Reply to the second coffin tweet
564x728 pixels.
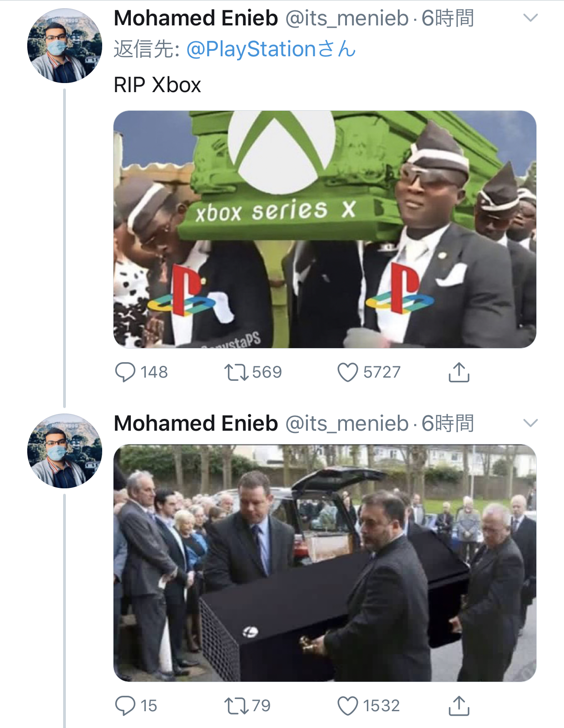tap(125, 706)
